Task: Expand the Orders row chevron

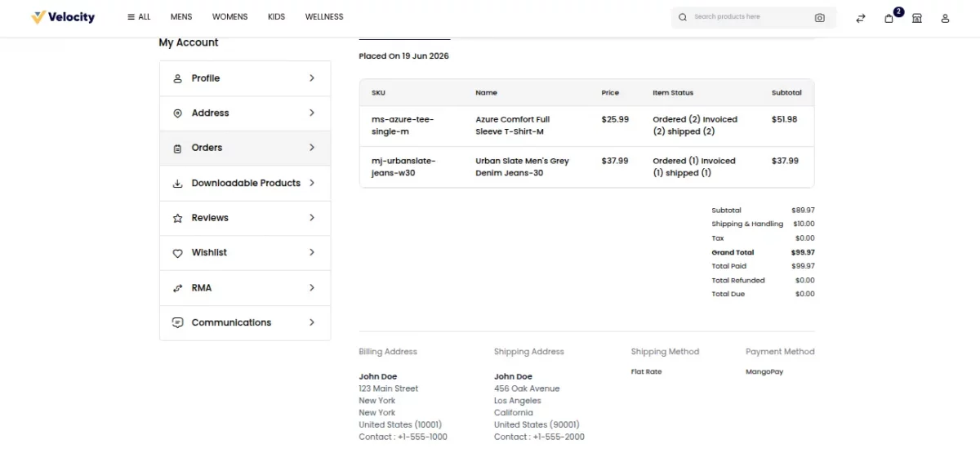Action: click(312, 148)
